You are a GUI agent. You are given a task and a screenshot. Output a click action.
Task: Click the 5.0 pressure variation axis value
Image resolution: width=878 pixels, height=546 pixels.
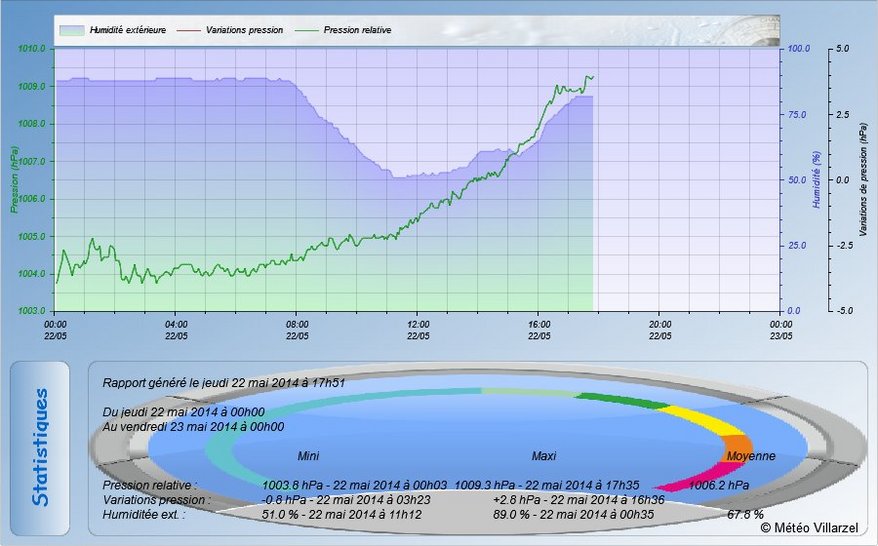tap(843, 49)
